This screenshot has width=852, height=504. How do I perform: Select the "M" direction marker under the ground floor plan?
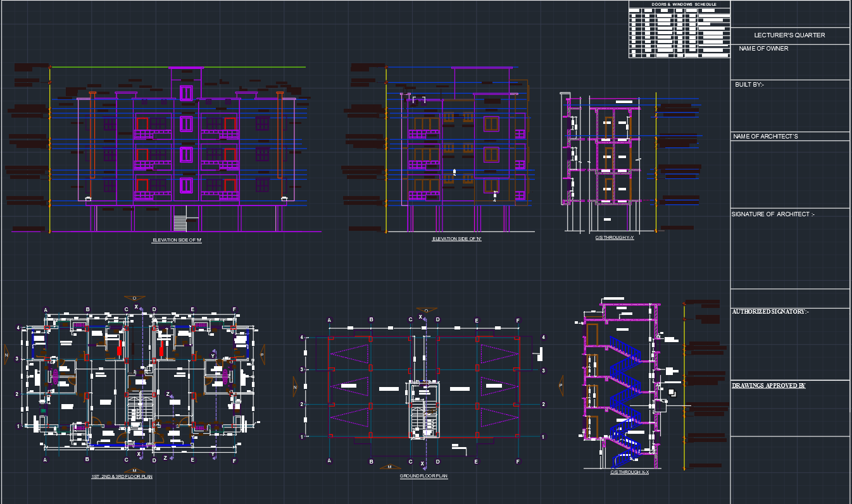389,467
